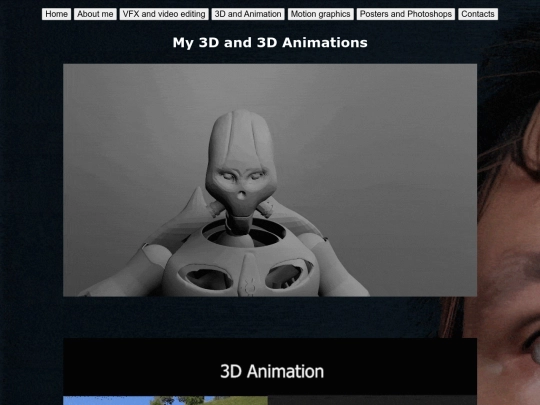Open VFX and video editing section
Image resolution: width=540 pixels, height=405 pixels.
(164, 14)
